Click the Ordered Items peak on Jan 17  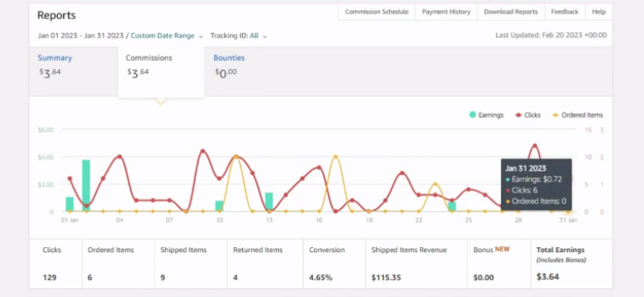coord(335,157)
